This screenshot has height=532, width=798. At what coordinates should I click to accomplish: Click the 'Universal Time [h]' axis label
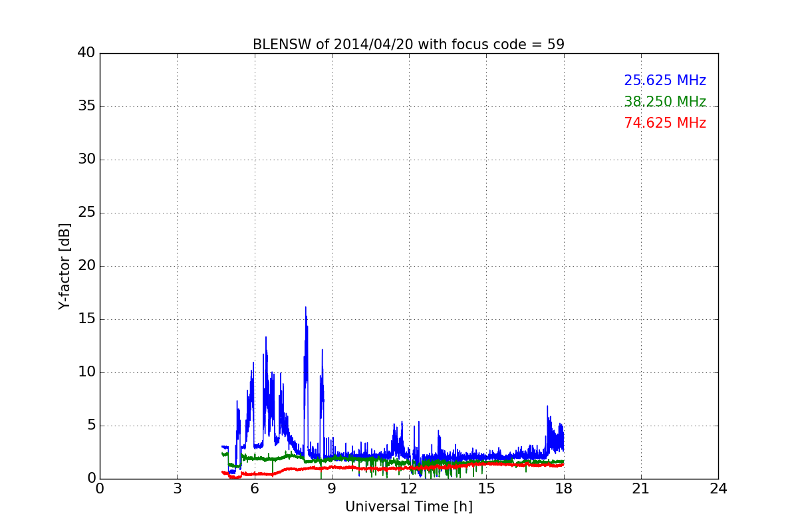coord(408,507)
